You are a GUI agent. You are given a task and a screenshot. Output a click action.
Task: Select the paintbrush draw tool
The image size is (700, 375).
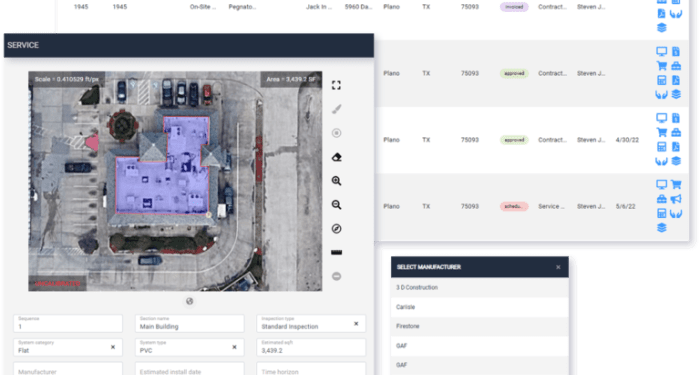click(337, 109)
